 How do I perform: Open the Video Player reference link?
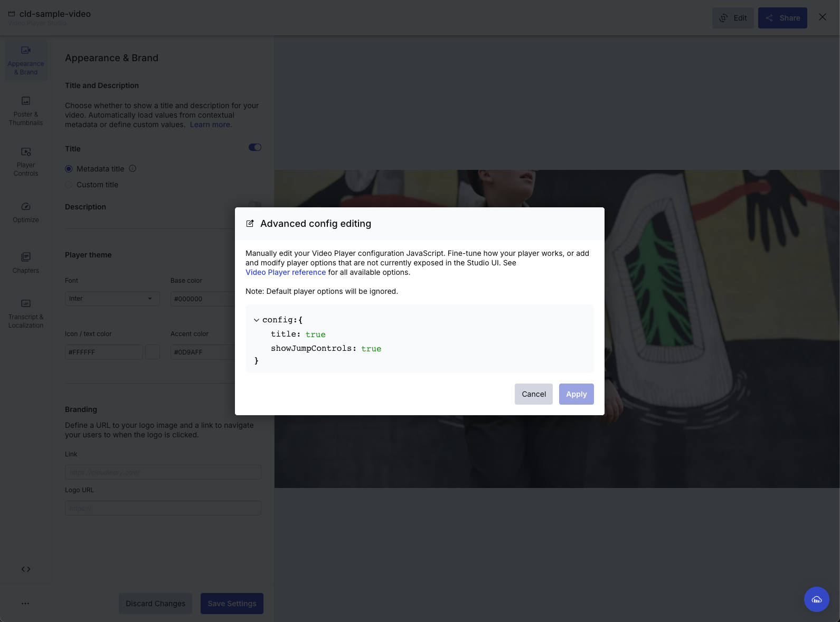(x=286, y=272)
